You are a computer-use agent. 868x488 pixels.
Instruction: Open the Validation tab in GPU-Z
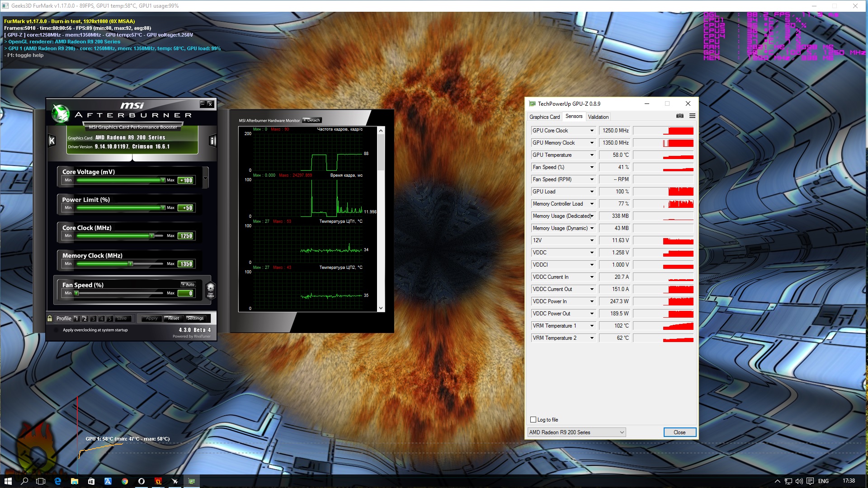pos(598,117)
